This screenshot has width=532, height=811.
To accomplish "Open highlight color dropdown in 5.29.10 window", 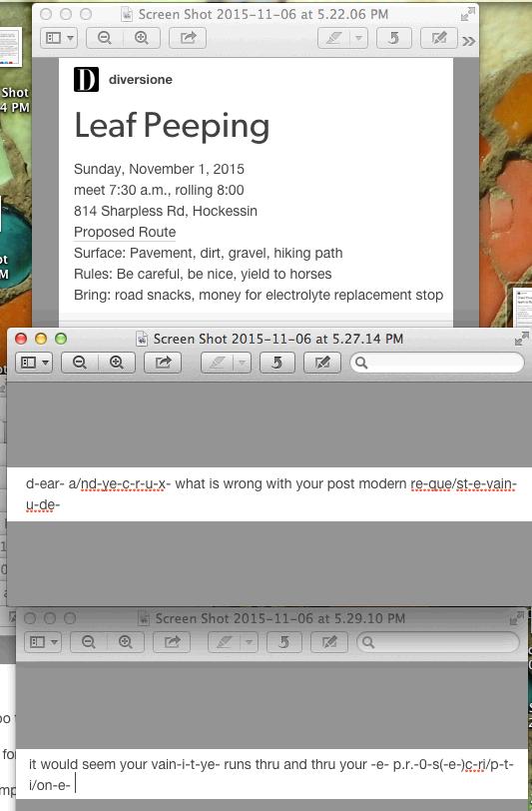I will 249,642.
